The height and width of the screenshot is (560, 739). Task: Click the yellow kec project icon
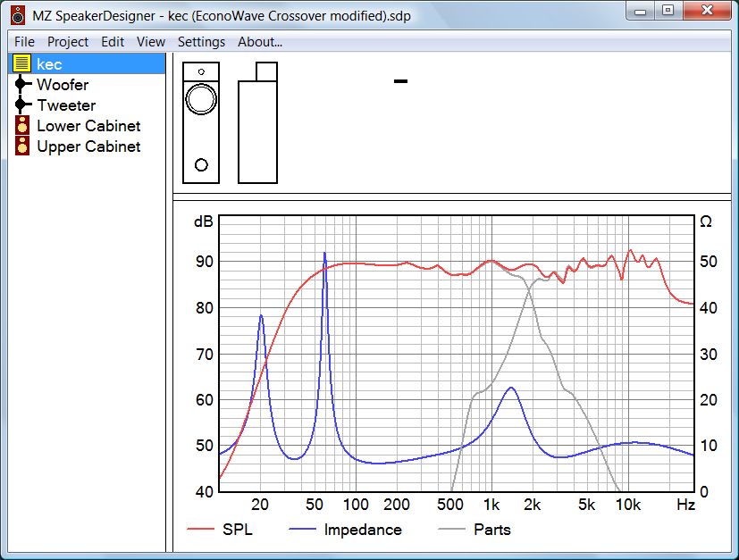coord(21,63)
